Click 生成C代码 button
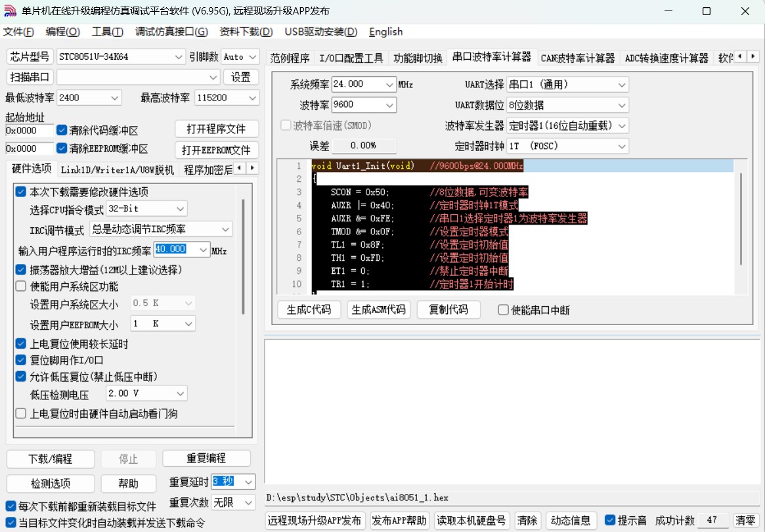The image size is (765, 532). (309, 309)
